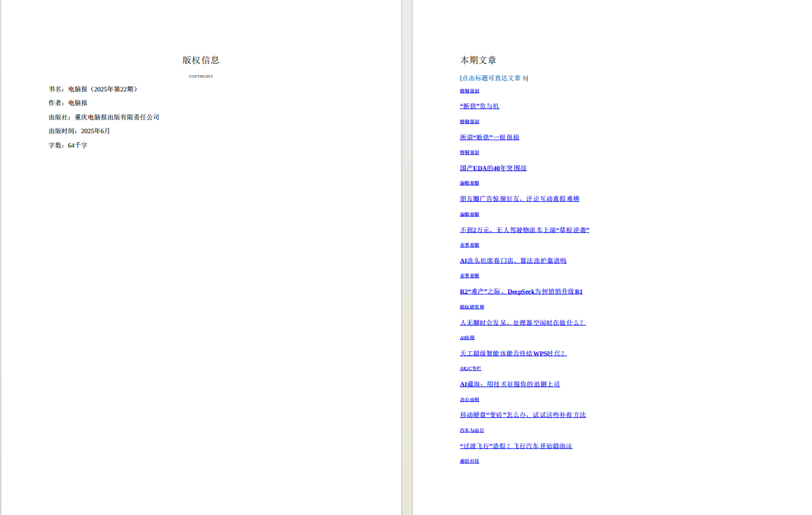Open AI藏海：用技术征服你的追剧上司 link
The width and height of the screenshot is (812, 515).
510,384
